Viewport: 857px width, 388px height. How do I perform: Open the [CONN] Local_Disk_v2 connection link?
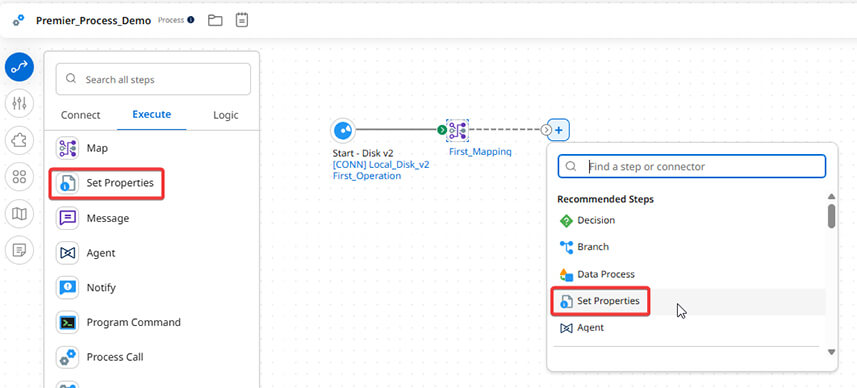(381, 164)
